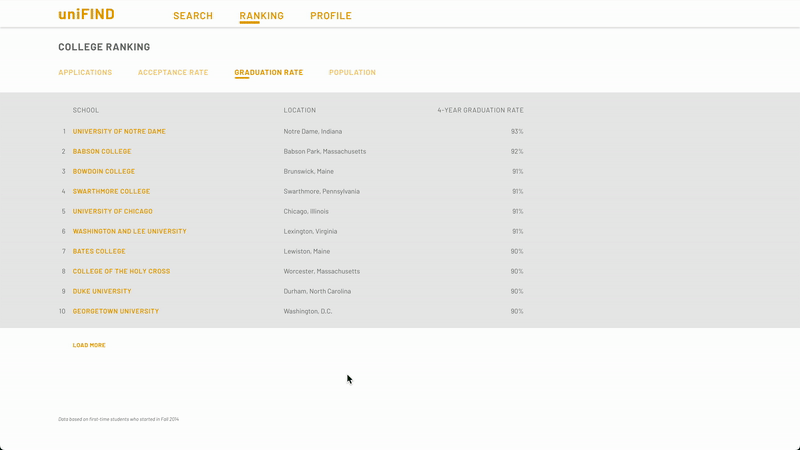The width and height of the screenshot is (800, 450).
Task: Click the location Brunswick, Maine
Action: 309,171
